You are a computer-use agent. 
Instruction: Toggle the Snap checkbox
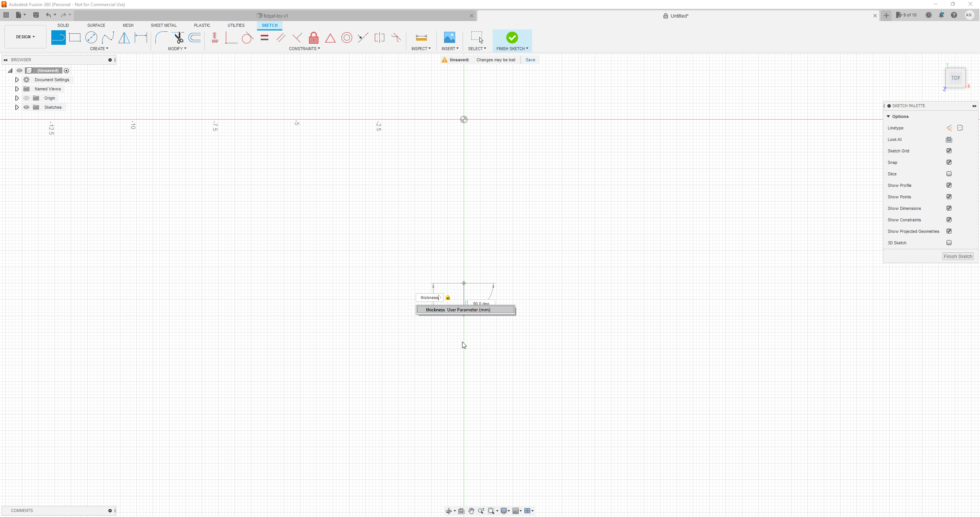(x=949, y=162)
